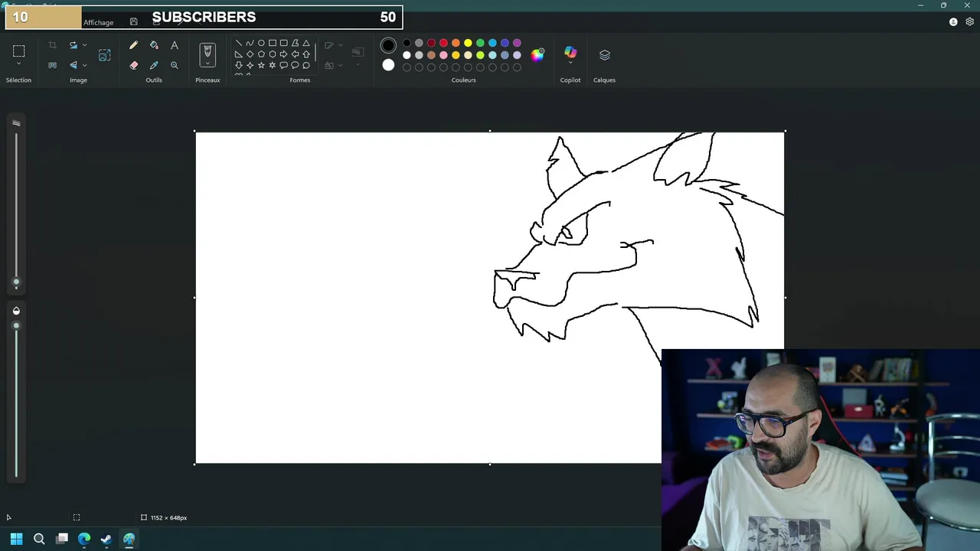Select the straight line shape
980x551 pixels.
(x=238, y=43)
